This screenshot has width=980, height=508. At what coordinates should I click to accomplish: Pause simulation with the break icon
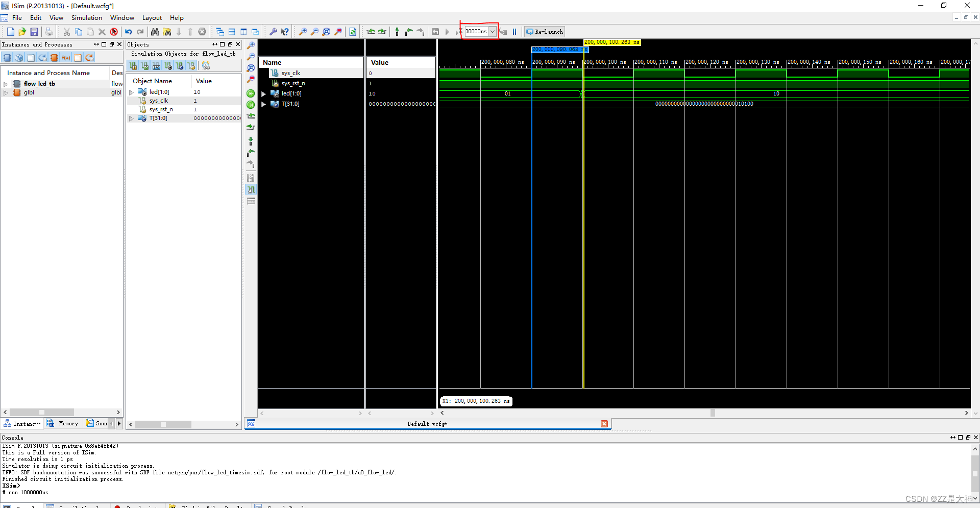point(514,32)
